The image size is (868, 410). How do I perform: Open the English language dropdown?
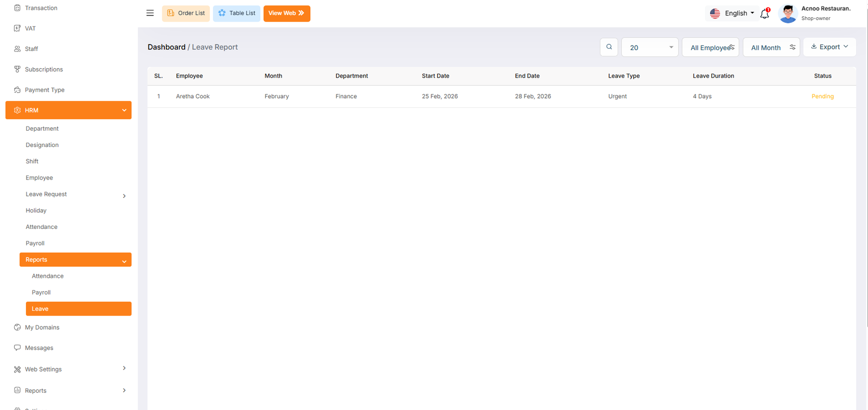pyautogui.click(x=732, y=14)
